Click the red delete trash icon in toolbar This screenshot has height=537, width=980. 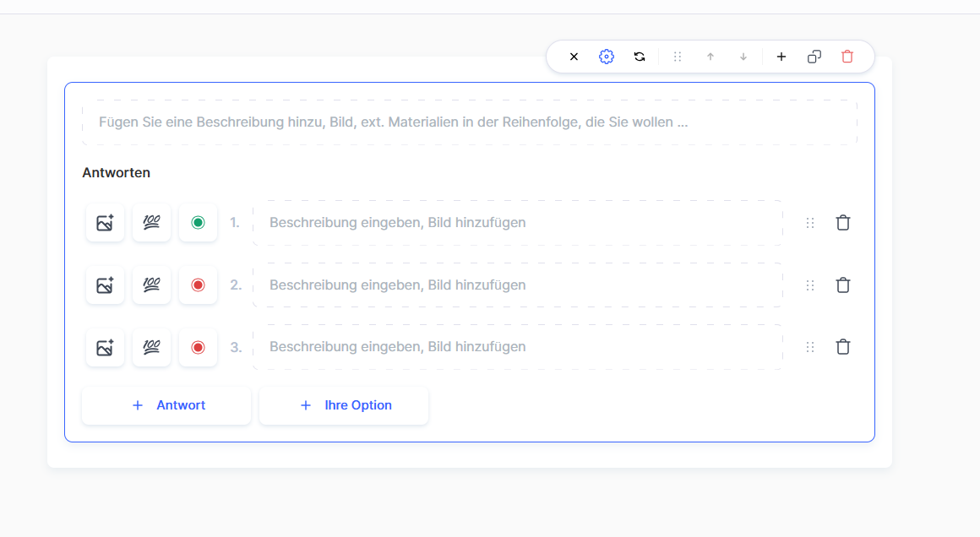coord(847,57)
